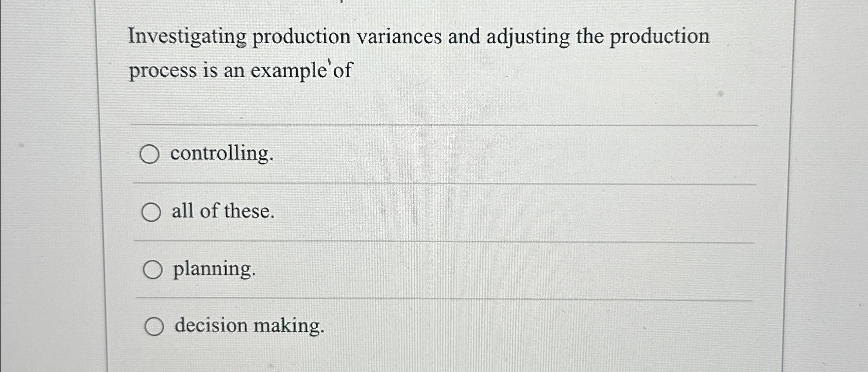Toggle the controlling option selection
This screenshot has height=372, width=868.
(151, 154)
